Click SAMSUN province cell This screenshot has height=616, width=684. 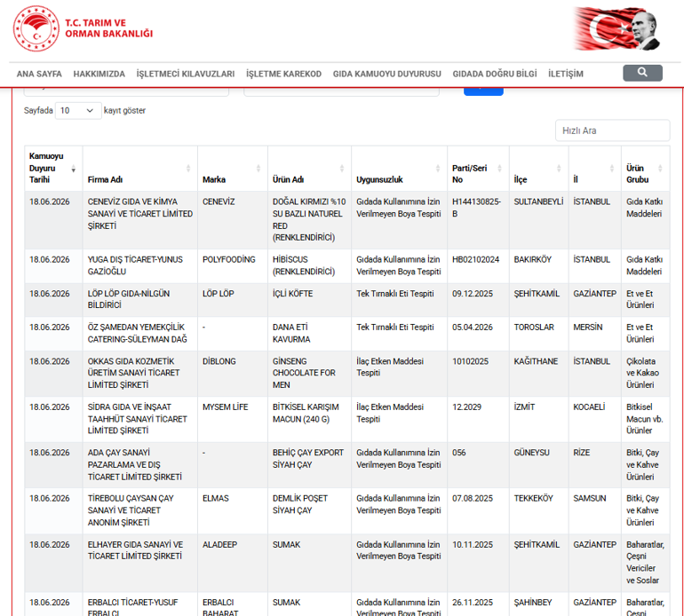[x=595, y=510]
